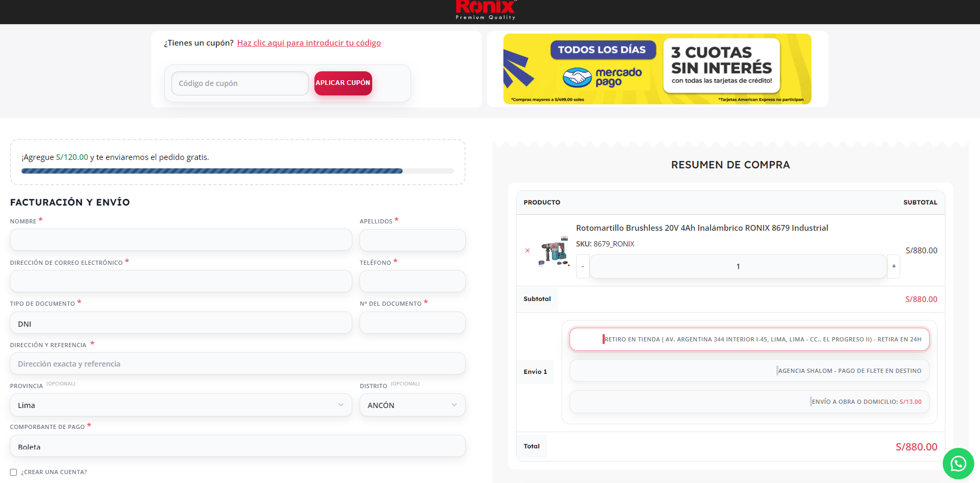This screenshot has height=483, width=980.
Task: Select 'Agencia Shalom' shipping option
Action: click(x=749, y=371)
